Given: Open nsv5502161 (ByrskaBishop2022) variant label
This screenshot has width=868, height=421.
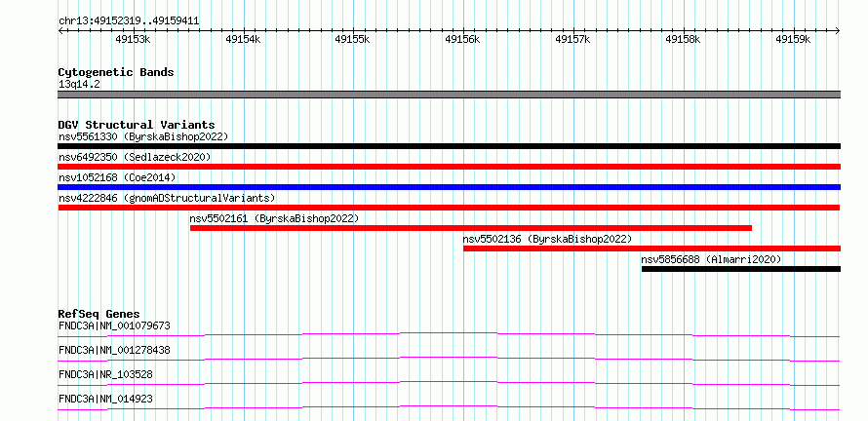Looking at the screenshot, I should [x=274, y=218].
